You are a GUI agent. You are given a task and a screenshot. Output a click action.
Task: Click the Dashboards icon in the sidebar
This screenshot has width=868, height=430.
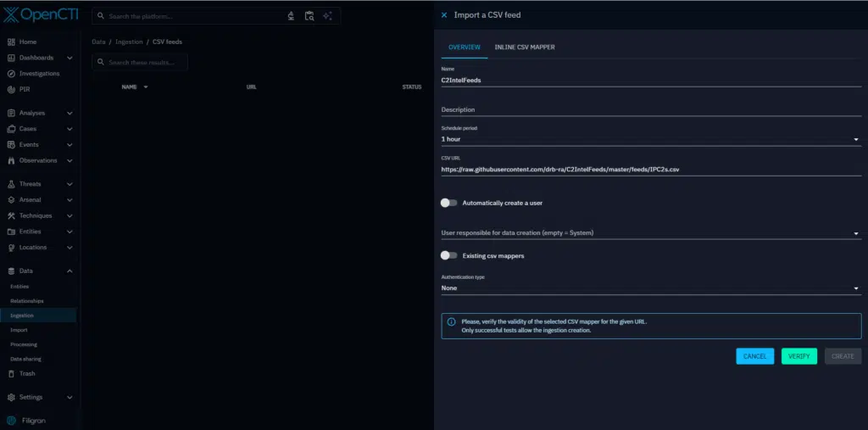(11, 58)
